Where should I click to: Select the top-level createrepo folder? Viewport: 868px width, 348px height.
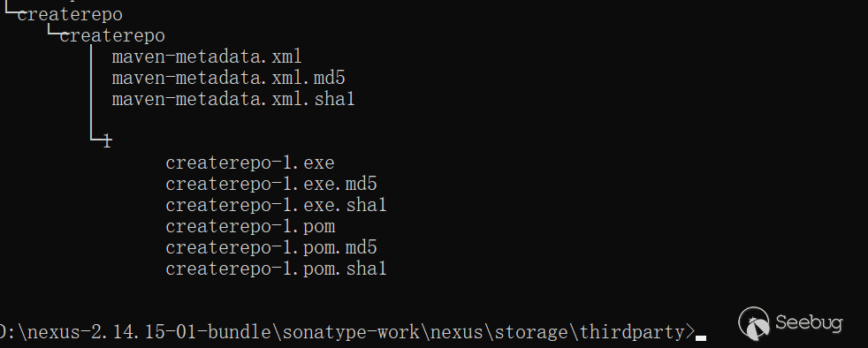(70, 14)
